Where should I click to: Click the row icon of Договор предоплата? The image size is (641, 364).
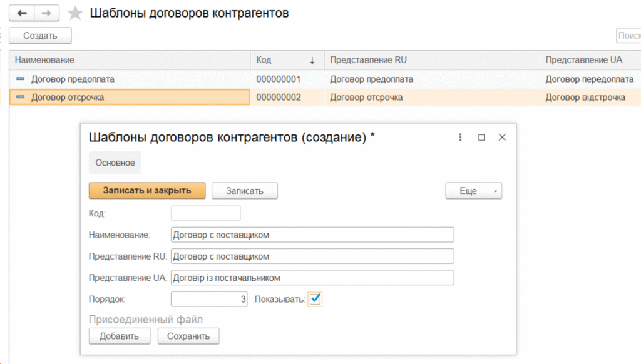20,79
